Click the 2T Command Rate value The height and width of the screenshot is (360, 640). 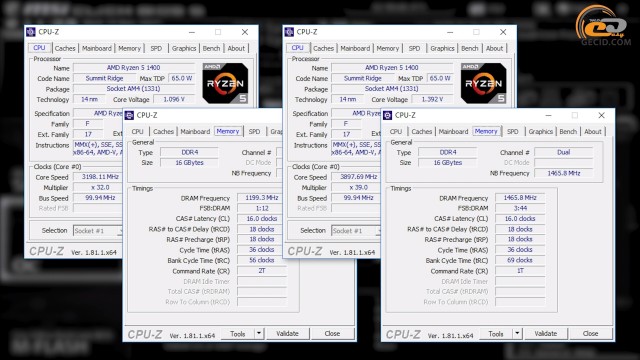pyautogui.click(x=262, y=271)
